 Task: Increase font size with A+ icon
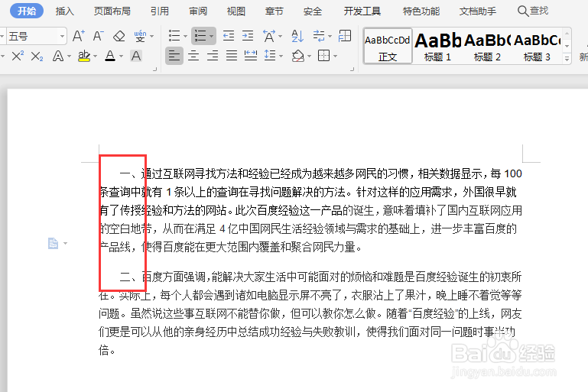coord(79,36)
